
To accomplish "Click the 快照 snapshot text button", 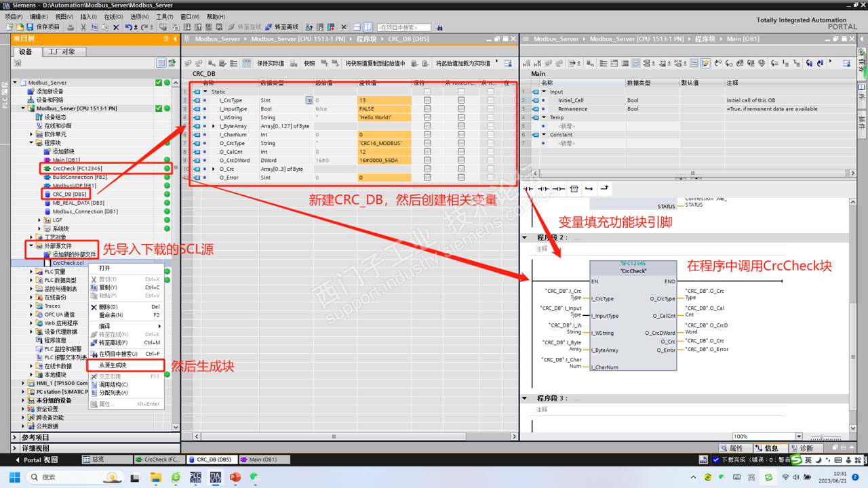I will coord(309,63).
